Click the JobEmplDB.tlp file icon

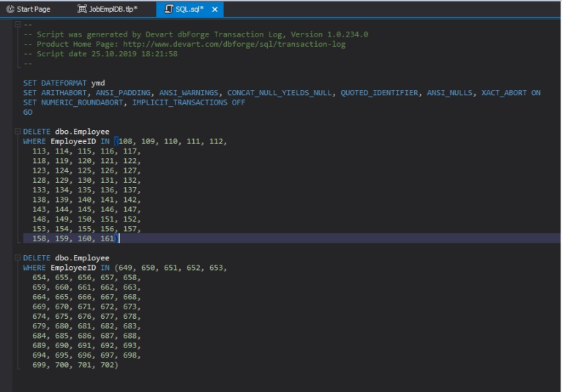pos(83,9)
